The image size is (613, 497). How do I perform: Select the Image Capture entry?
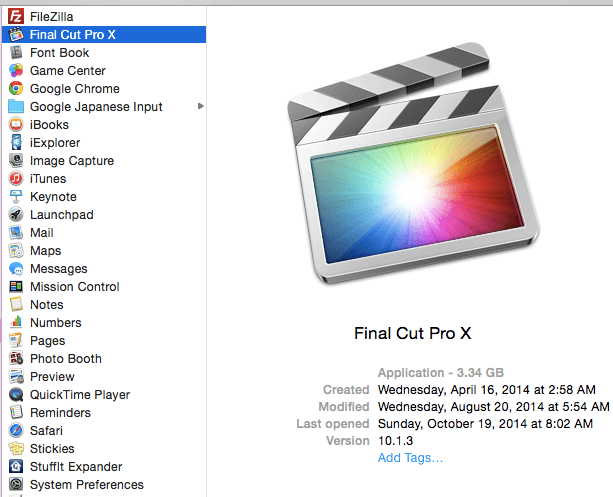tap(71, 161)
